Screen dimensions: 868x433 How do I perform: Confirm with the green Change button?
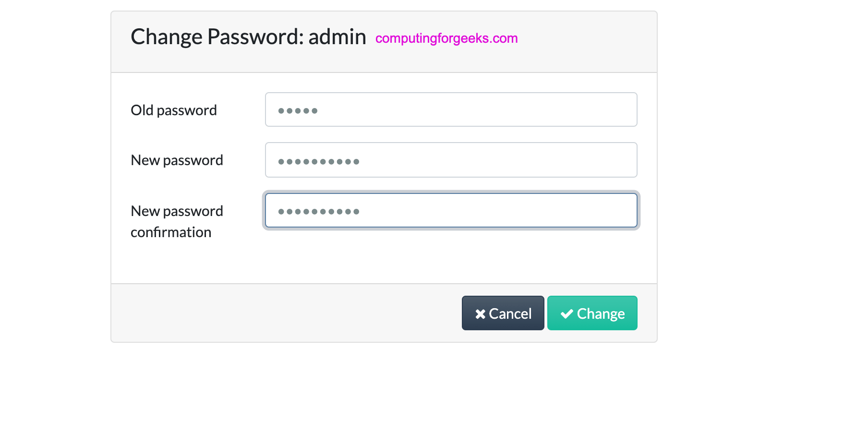point(592,313)
